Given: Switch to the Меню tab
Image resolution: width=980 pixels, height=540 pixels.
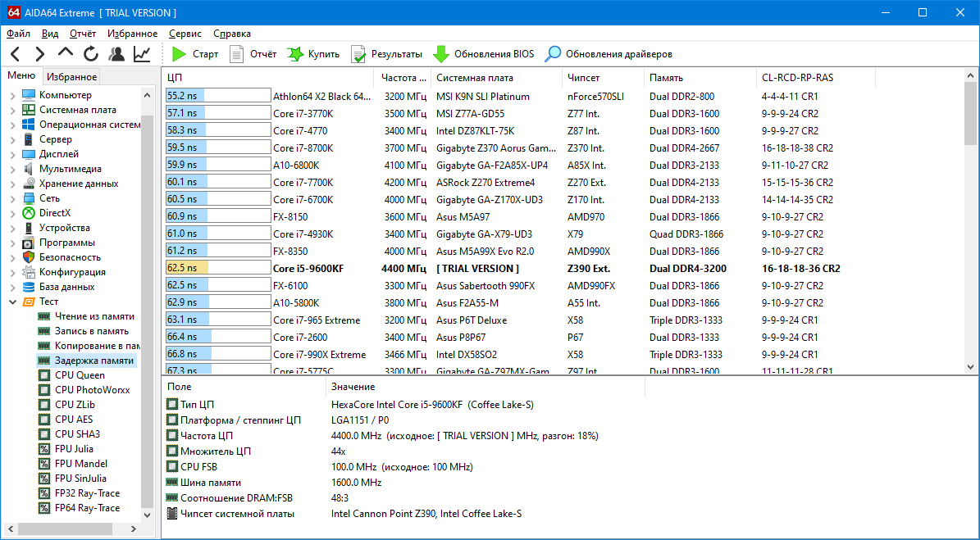Looking at the screenshot, I should [x=21, y=75].
